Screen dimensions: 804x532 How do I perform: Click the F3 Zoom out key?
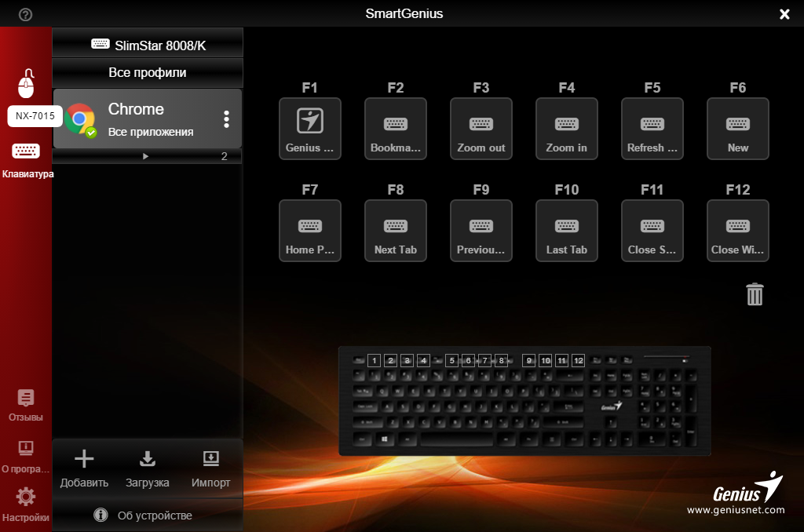point(481,129)
